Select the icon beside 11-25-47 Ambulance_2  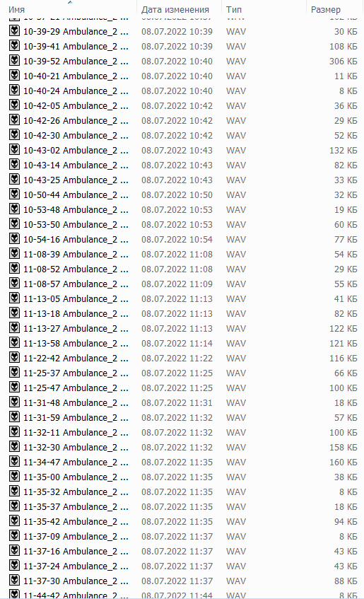[15, 388]
